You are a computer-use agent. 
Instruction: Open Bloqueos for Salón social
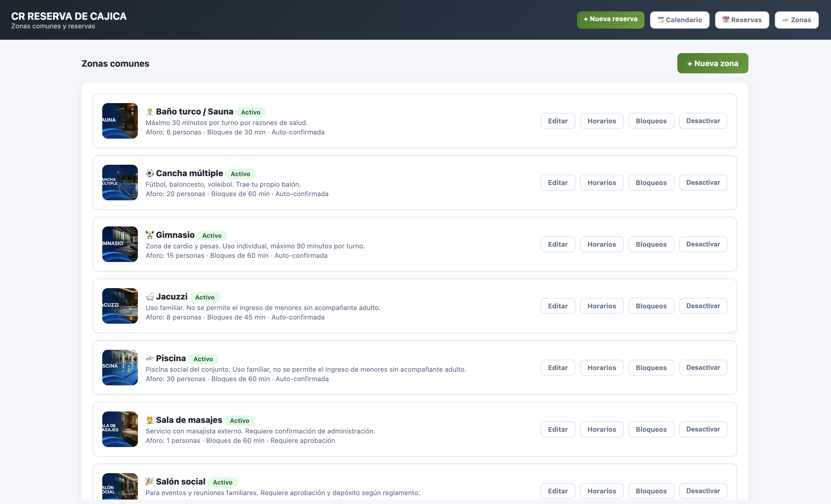pos(651,491)
